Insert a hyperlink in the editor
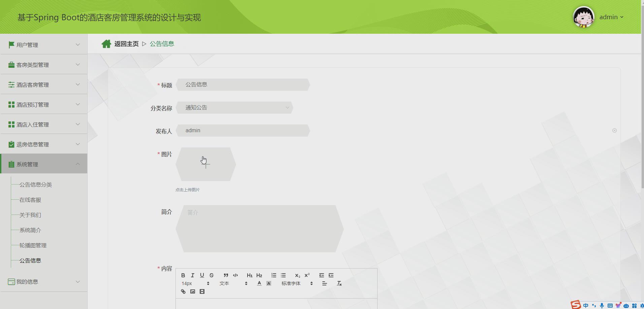Screen dimensions: 644x309 (x=183, y=291)
